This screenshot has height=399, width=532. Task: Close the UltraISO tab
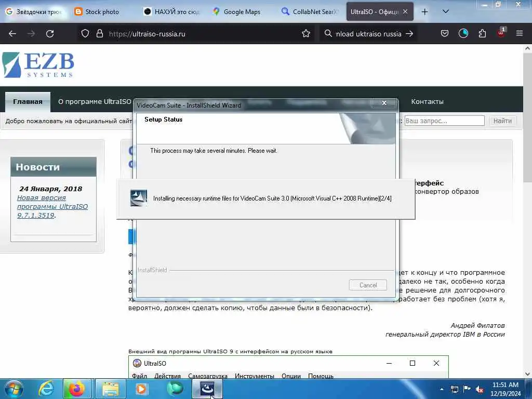click(x=405, y=11)
